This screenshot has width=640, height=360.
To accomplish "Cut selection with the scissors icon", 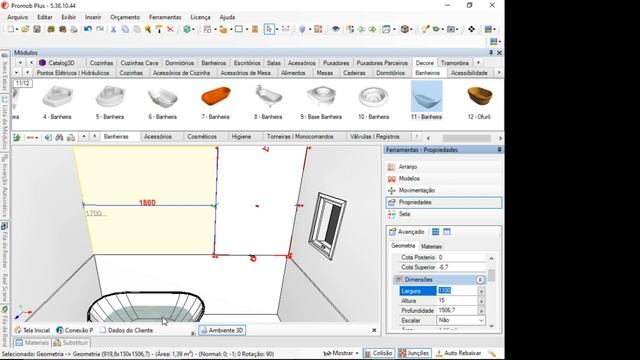I will pos(113,29).
